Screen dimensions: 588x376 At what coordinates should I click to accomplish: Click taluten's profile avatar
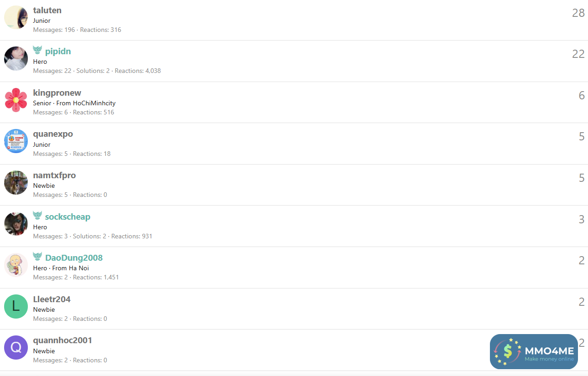(16, 17)
